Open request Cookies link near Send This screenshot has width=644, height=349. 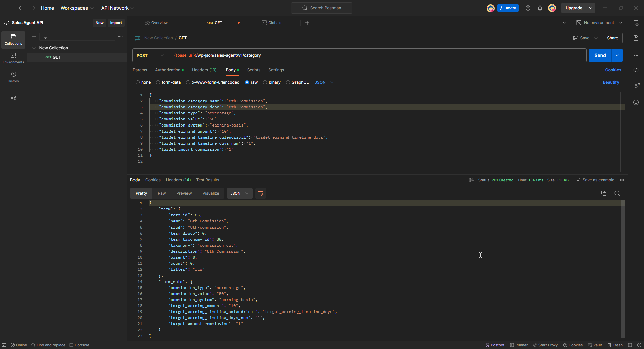tap(613, 70)
